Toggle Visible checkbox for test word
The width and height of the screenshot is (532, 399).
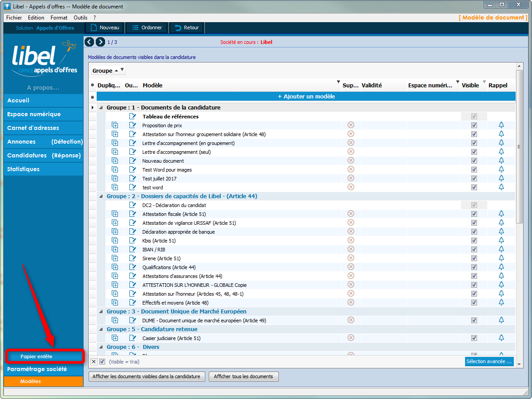[474, 188]
